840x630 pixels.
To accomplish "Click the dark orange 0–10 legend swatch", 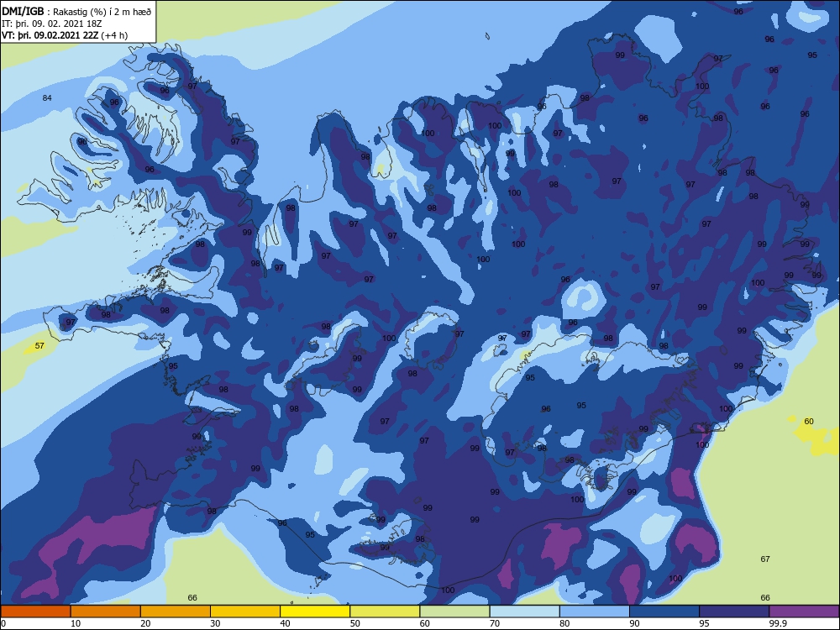I will (35, 612).
